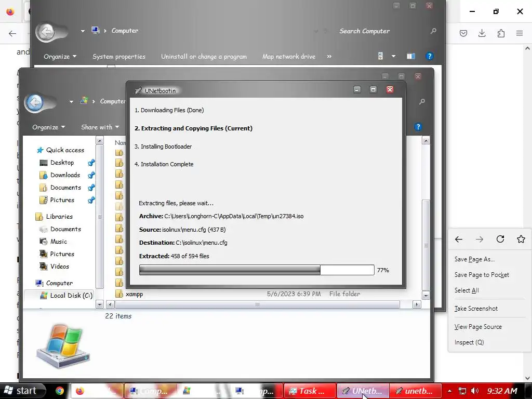Switch to the Task Manager taskbar button
532x399 pixels.
click(x=309, y=391)
